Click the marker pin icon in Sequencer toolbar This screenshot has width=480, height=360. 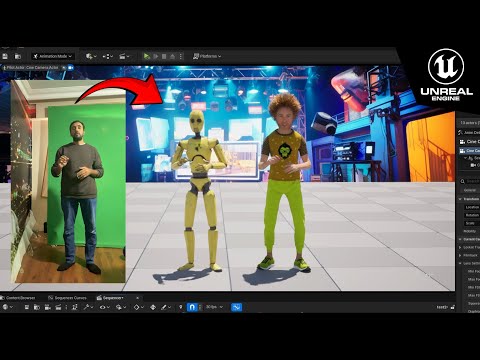coord(181,307)
